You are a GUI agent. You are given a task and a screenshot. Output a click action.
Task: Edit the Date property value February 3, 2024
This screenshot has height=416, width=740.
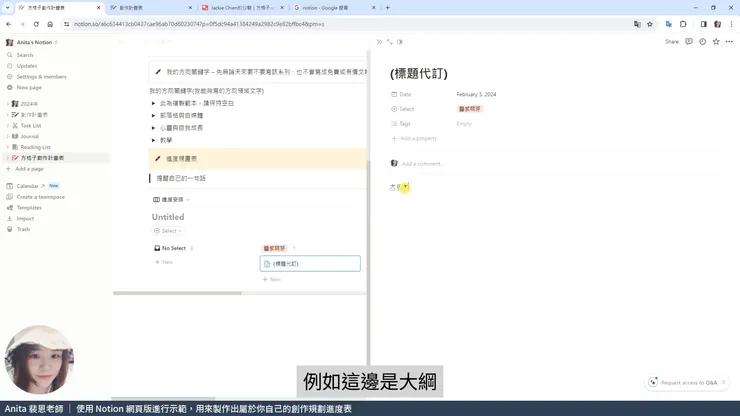click(476, 94)
